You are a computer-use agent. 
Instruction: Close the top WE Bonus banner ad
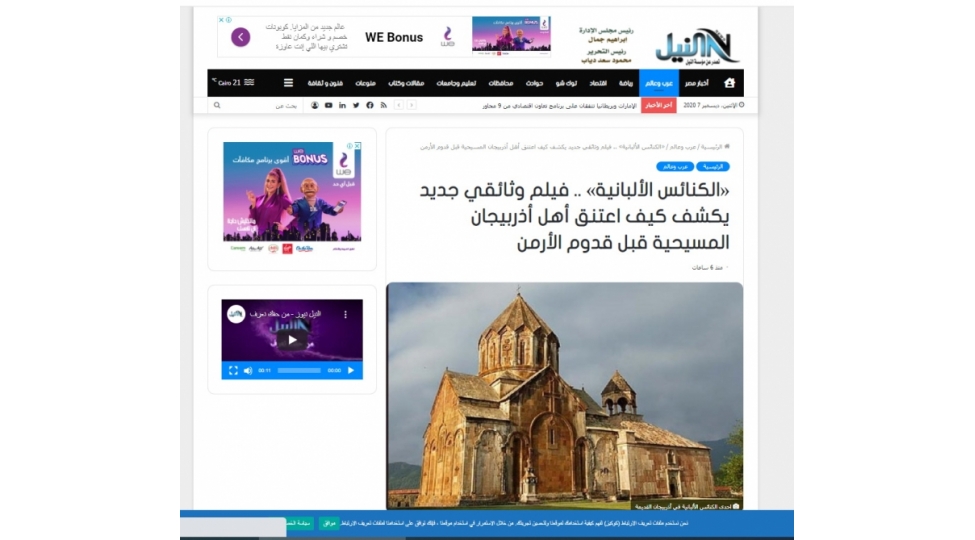(x=221, y=20)
